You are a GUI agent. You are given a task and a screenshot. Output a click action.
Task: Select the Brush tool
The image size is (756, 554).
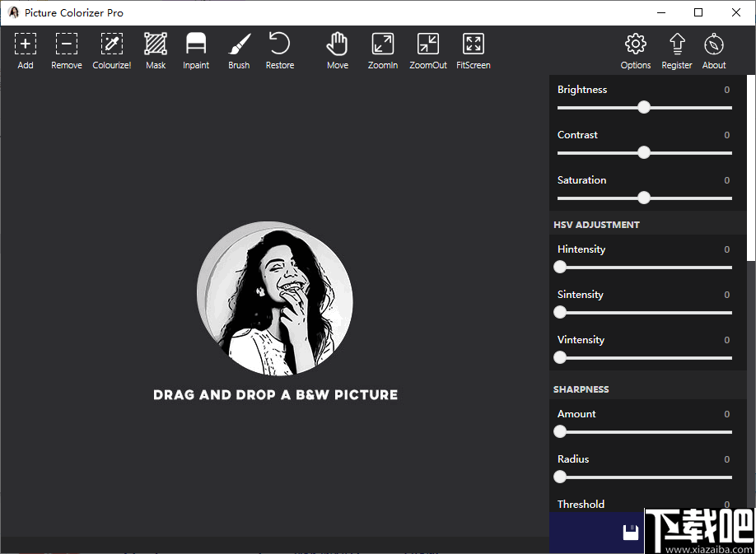[239, 44]
